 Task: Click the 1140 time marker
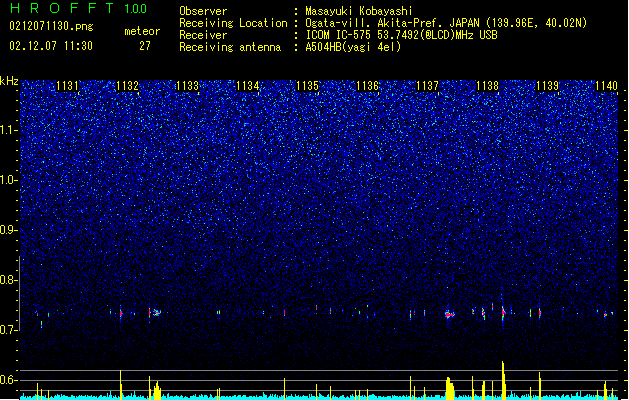pyautogui.click(x=607, y=85)
